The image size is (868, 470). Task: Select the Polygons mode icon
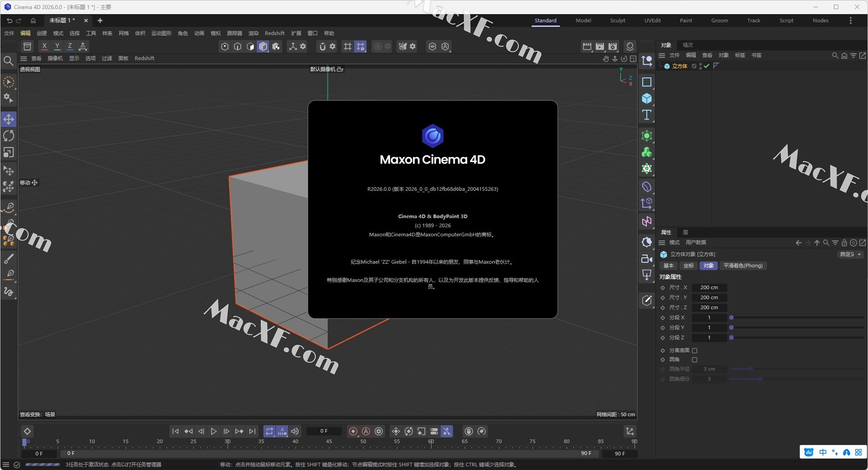tap(250, 46)
